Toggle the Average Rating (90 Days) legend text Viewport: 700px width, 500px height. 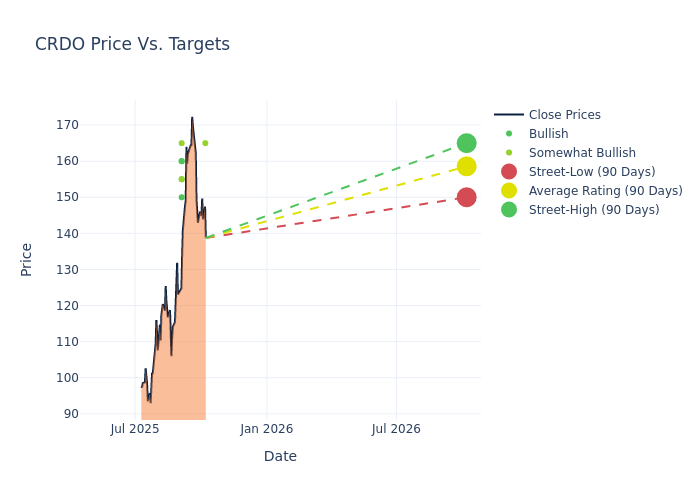[x=605, y=191]
